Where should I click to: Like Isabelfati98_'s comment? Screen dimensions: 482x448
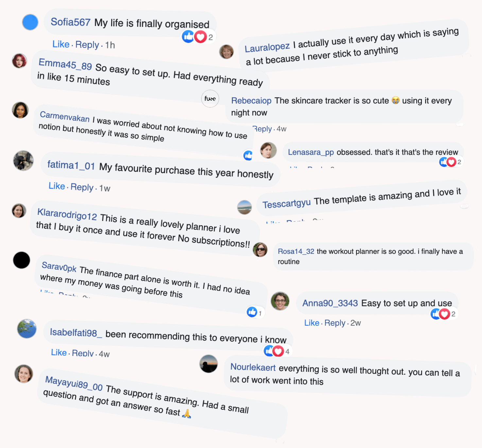(59, 353)
